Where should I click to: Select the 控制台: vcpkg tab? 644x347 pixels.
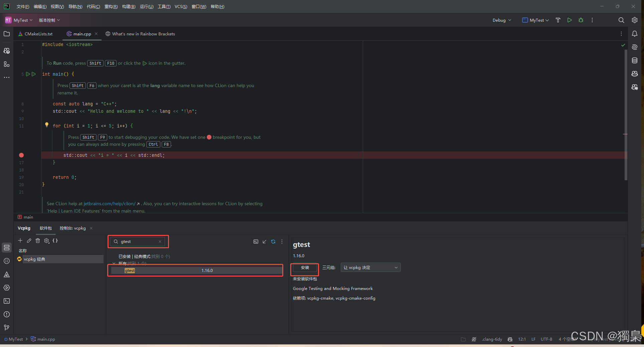73,228
